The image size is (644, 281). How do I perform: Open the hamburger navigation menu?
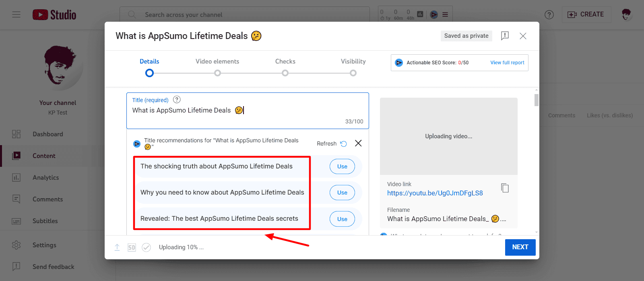(x=16, y=14)
